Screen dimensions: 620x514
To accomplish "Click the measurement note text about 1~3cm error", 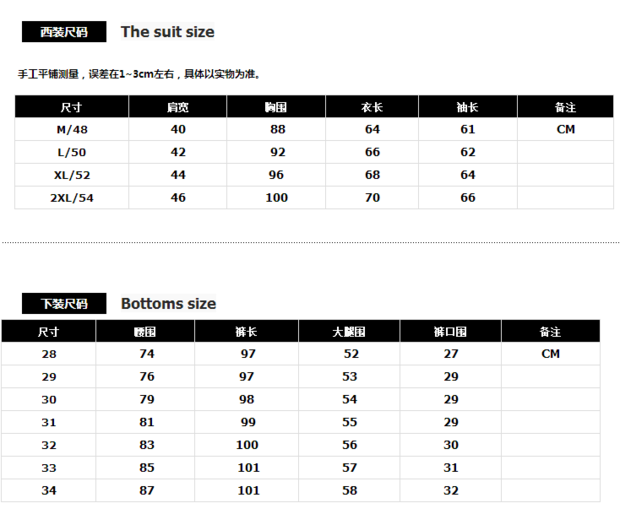I will point(139,74).
